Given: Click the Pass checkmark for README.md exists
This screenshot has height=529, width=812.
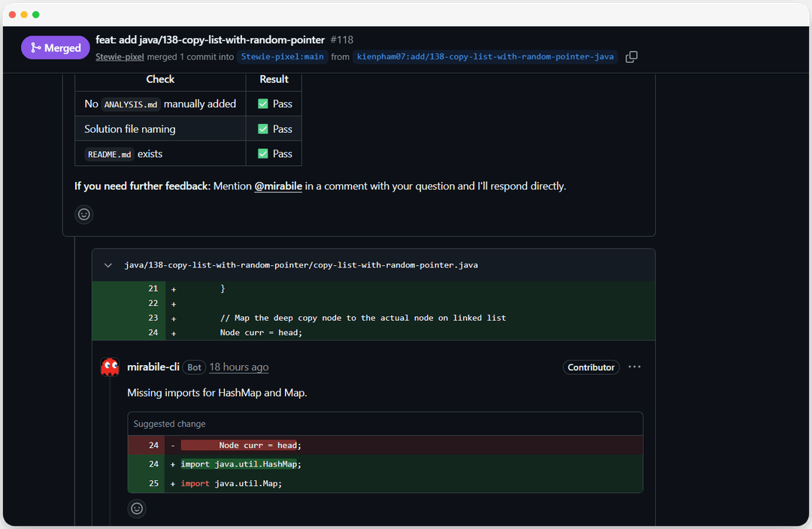Looking at the screenshot, I should [x=263, y=154].
